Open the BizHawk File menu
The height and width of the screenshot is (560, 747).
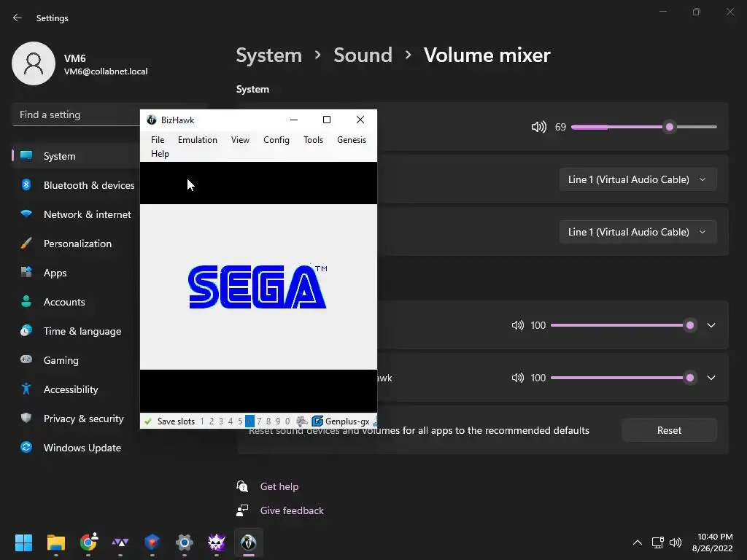tap(158, 140)
